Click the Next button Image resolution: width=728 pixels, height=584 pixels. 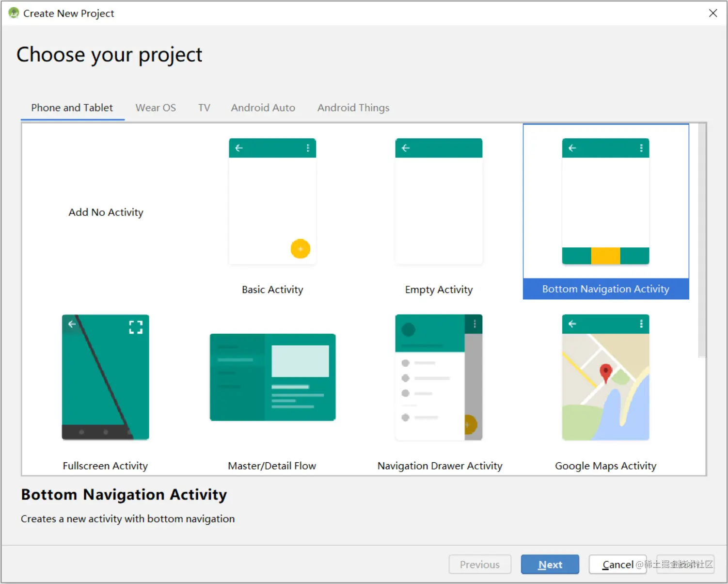[550, 564]
